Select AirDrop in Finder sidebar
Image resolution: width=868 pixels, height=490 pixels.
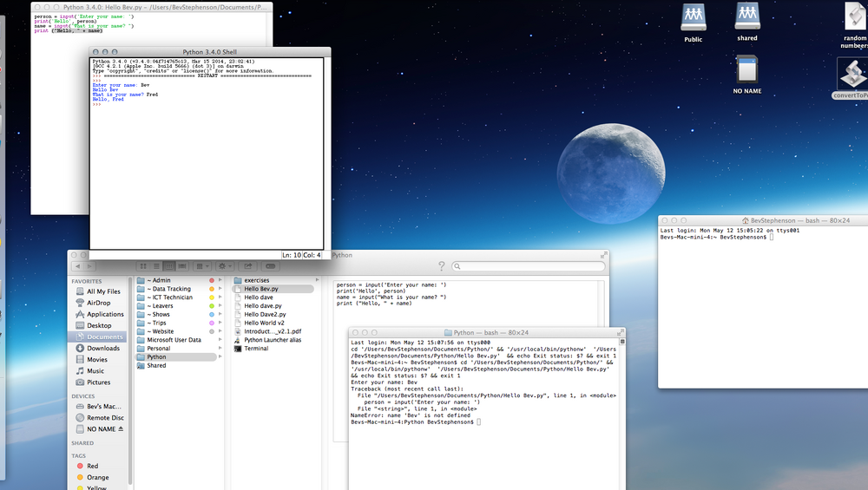(x=99, y=303)
